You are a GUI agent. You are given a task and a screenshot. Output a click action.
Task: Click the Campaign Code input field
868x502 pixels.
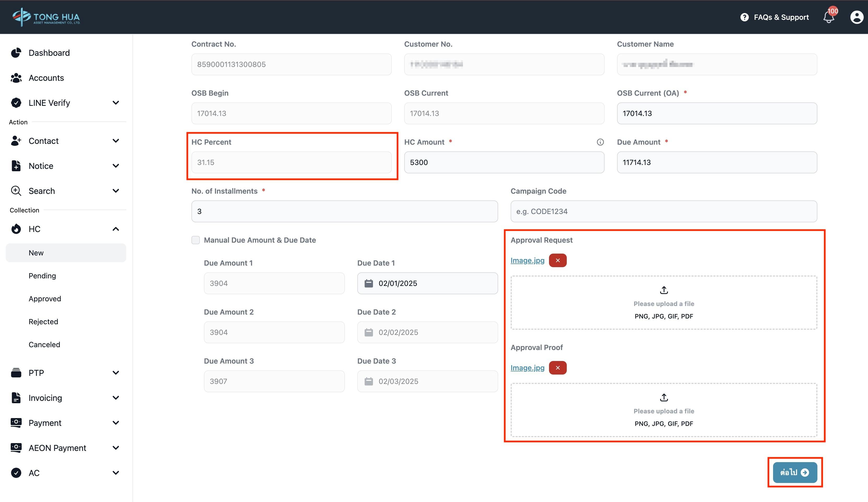(664, 211)
